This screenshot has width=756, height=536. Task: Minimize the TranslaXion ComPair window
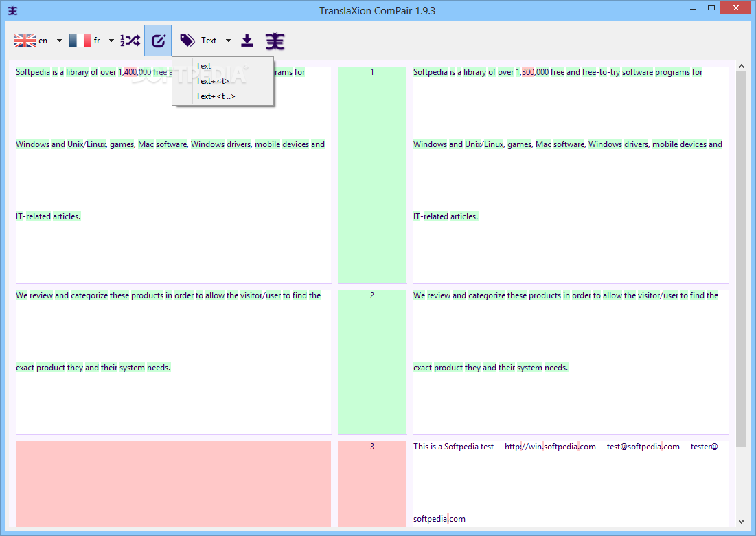coord(693,9)
